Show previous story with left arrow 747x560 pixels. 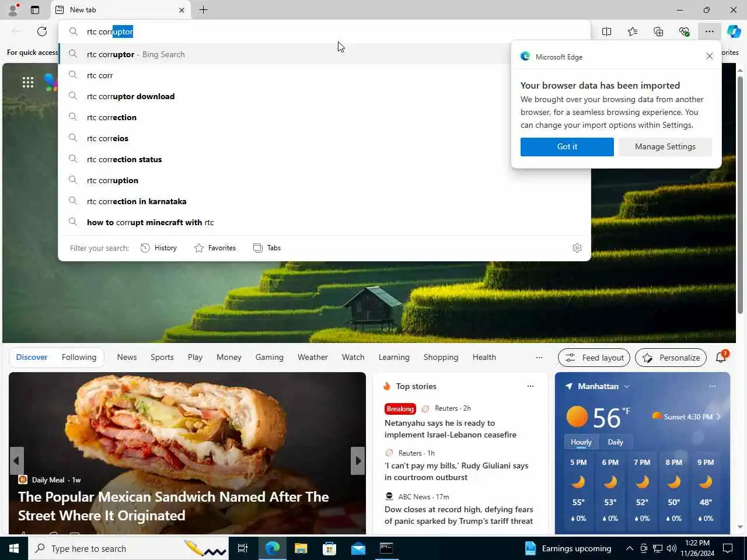[x=16, y=461]
